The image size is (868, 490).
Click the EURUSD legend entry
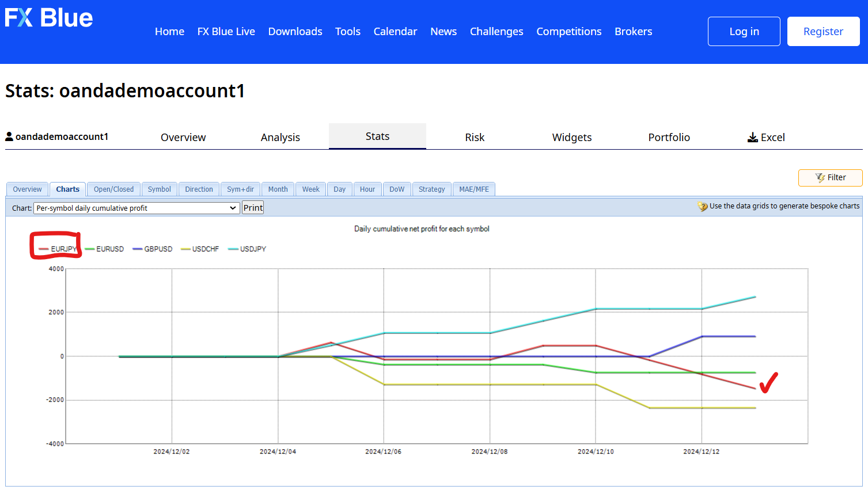pos(104,249)
